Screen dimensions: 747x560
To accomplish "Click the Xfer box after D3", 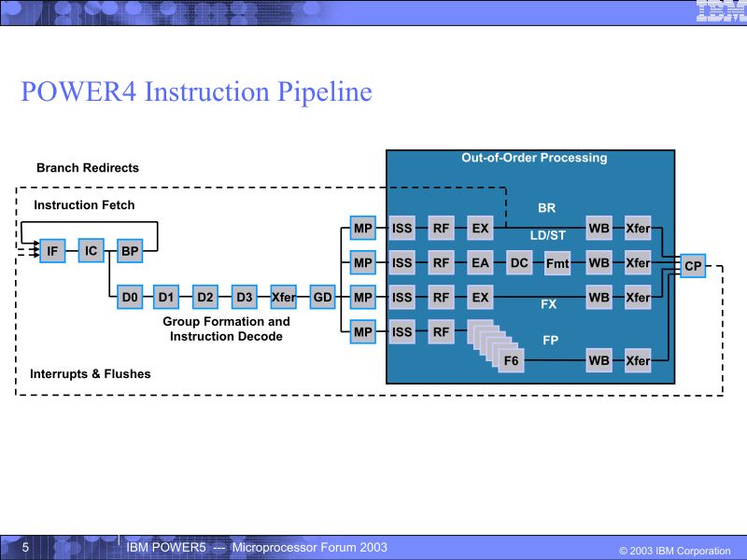I will [284, 297].
